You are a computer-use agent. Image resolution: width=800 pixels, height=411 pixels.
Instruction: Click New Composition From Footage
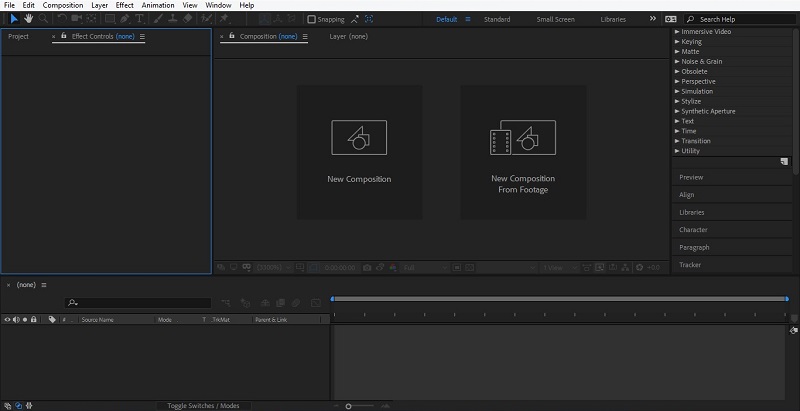point(522,152)
